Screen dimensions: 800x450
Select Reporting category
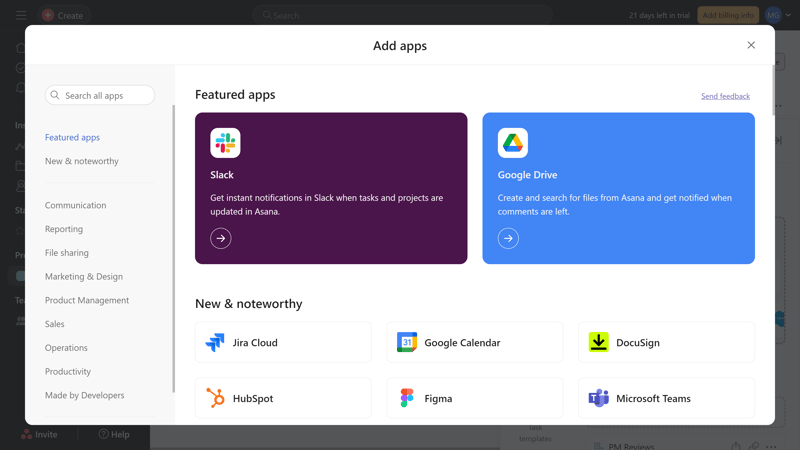(64, 229)
